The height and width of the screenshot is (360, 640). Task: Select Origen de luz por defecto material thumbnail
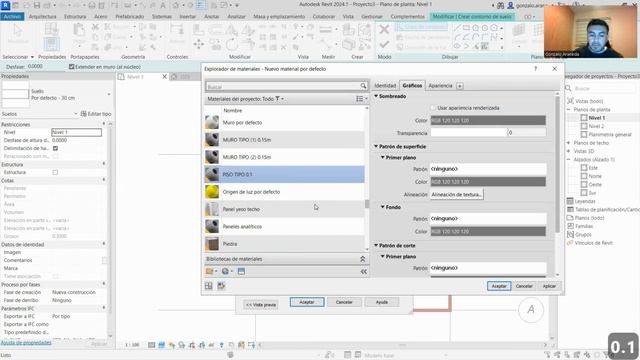pos(212,192)
